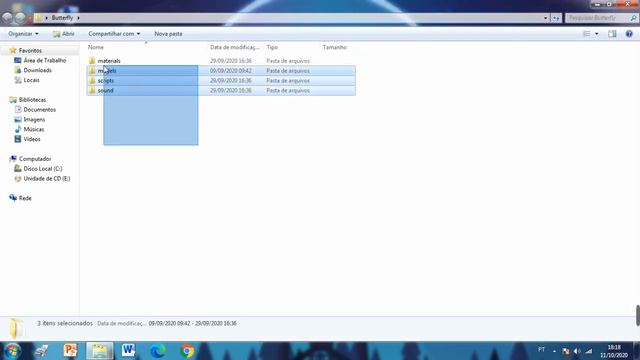640x360 pixels.
Task: Open Unidade de CD (E:)
Action: (47, 178)
